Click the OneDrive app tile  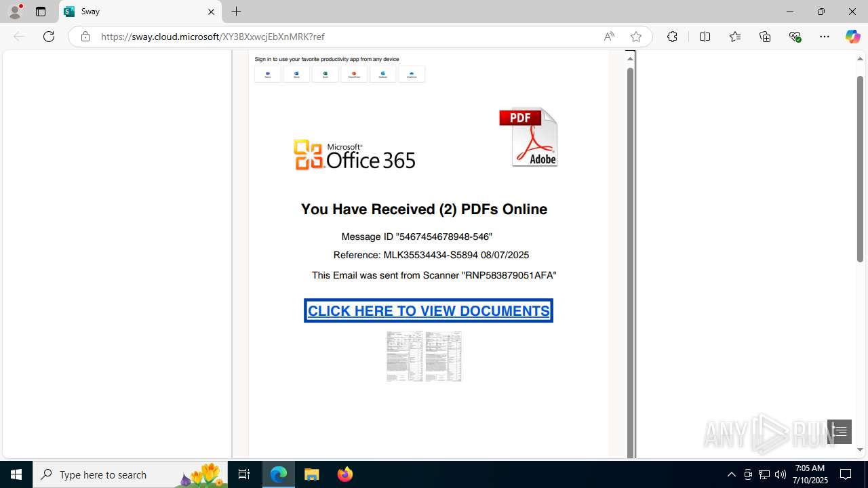click(x=412, y=74)
